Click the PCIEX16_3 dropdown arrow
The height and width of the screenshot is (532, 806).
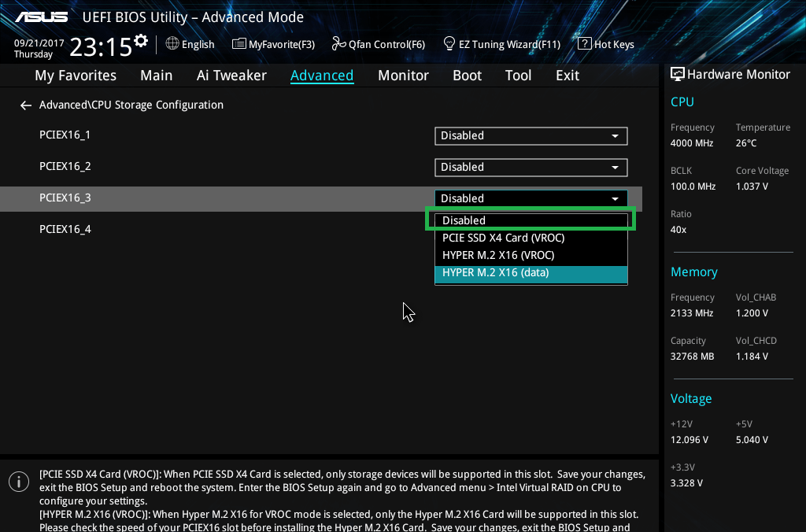tap(615, 199)
